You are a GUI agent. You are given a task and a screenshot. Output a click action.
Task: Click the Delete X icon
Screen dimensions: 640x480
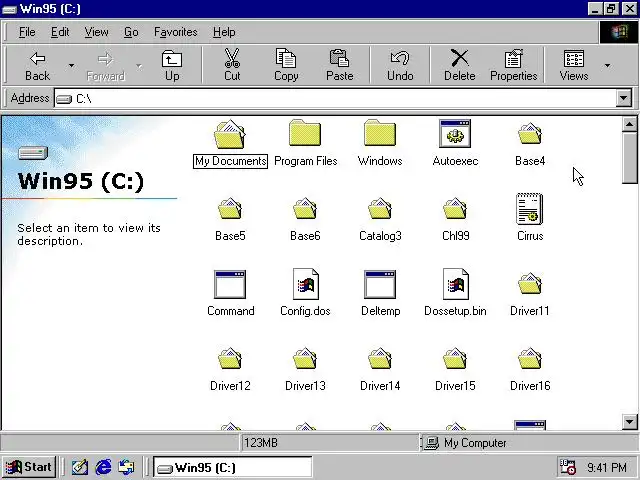pyautogui.click(x=460, y=58)
